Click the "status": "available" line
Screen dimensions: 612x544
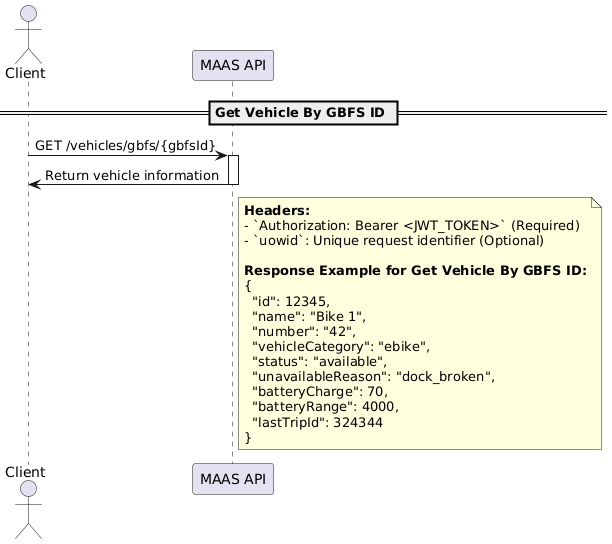(x=320, y=362)
